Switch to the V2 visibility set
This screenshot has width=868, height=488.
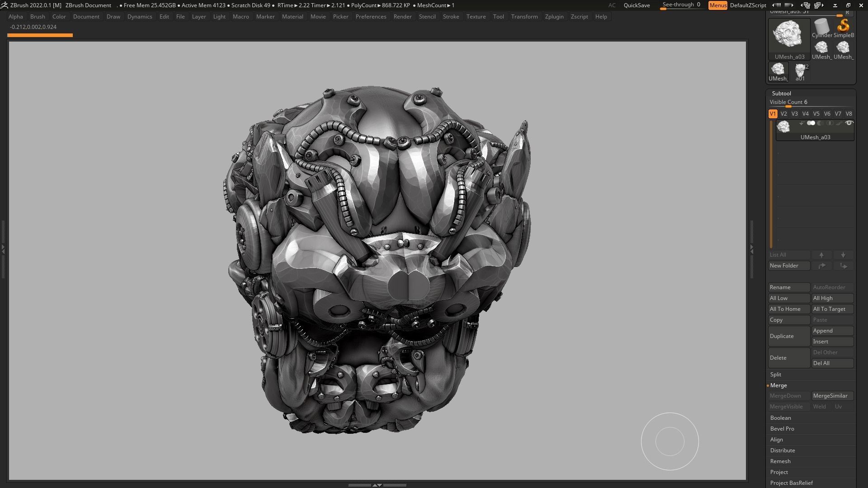pos(783,113)
